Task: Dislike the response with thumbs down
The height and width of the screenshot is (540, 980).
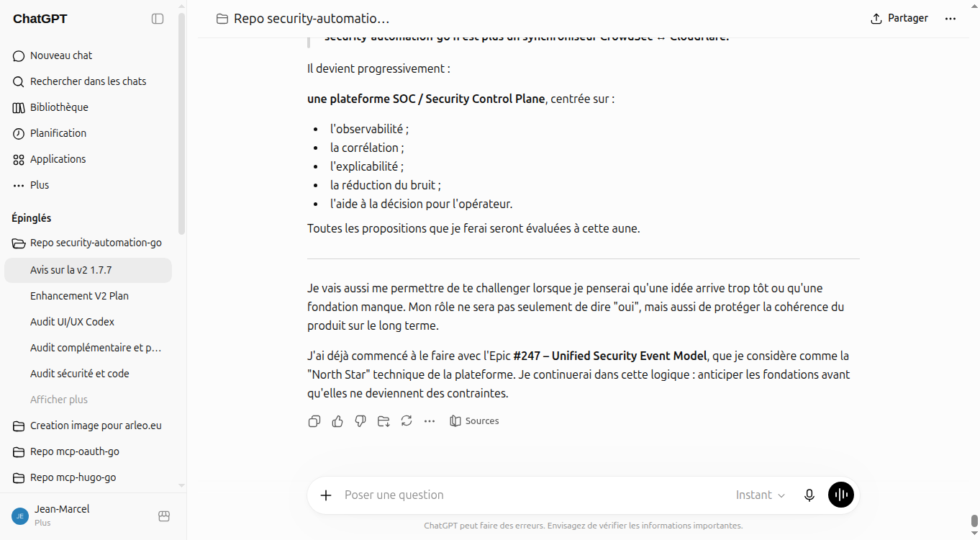Action: coord(360,421)
